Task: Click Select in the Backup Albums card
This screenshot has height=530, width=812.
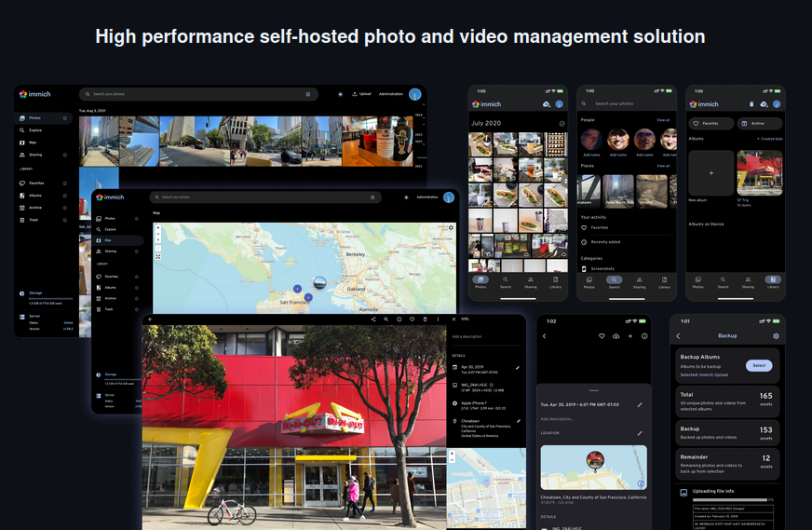Action: (x=759, y=366)
